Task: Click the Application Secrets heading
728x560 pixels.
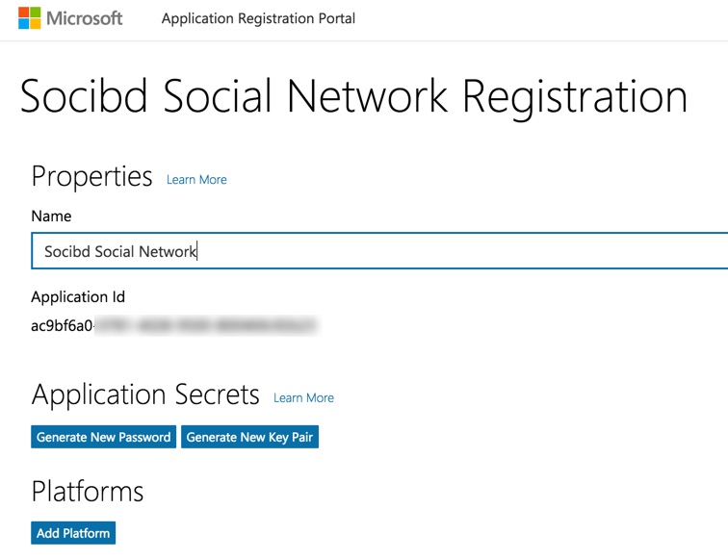Action: tap(145, 395)
